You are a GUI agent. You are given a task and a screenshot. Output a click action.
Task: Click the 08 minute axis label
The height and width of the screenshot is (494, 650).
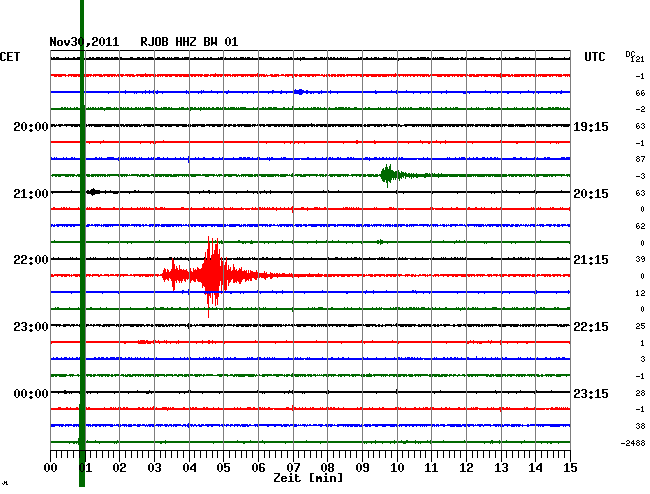point(327,468)
